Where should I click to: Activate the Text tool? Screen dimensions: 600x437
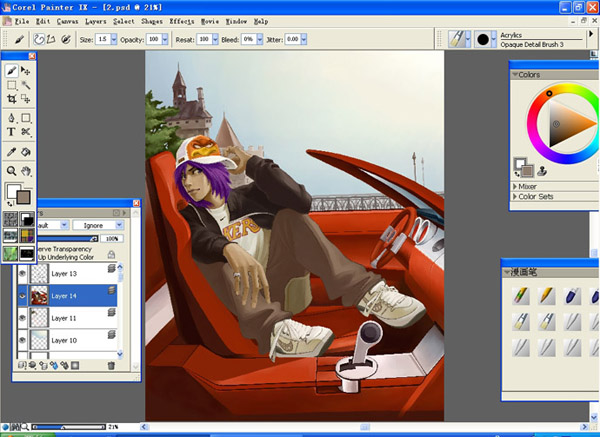12,131
